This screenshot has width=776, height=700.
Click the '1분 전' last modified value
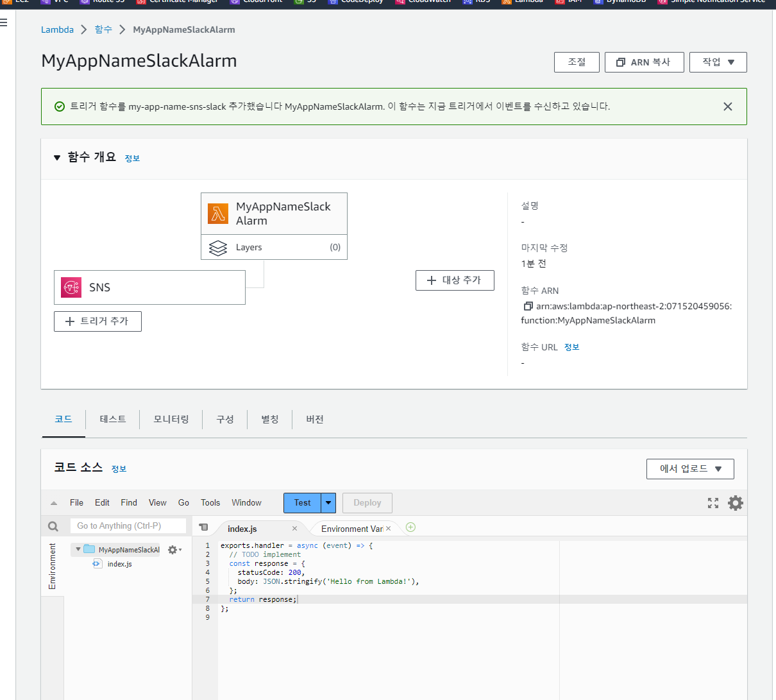coord(534,264)
